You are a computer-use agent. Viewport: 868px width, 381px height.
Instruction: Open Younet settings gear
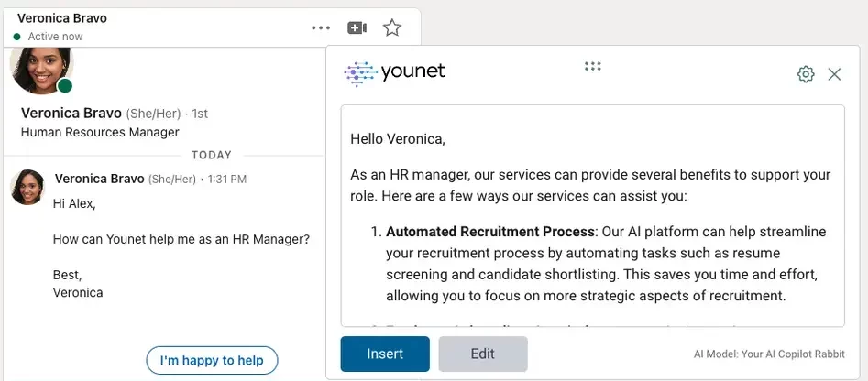(x=806, y=74)
